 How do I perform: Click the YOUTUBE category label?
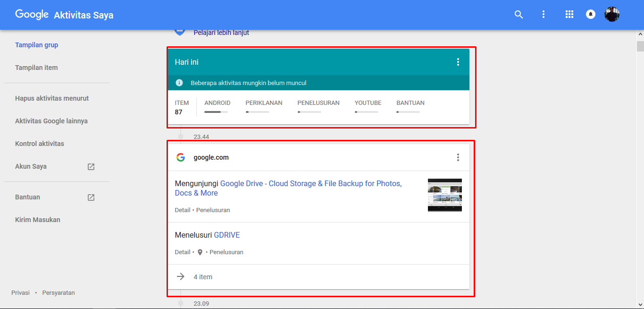pyautogui.click(x=368, y=103)
